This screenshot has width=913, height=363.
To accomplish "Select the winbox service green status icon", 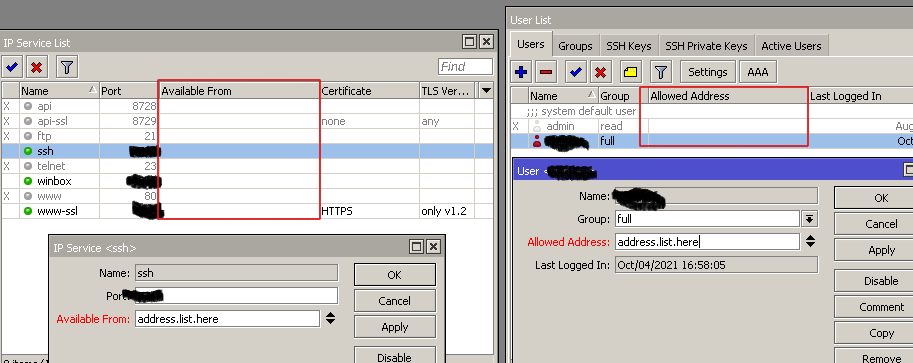I will click(28, 181).
